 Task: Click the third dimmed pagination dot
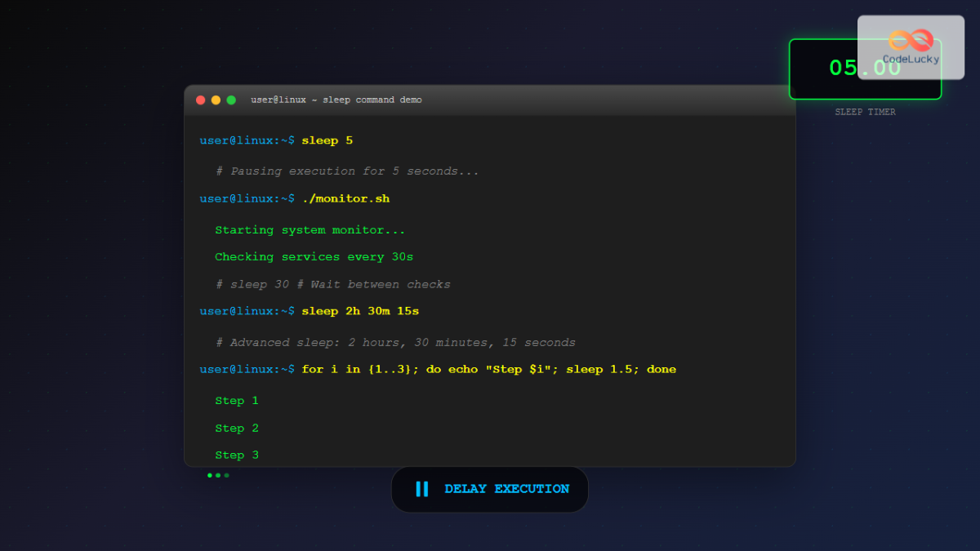point(227,475)
